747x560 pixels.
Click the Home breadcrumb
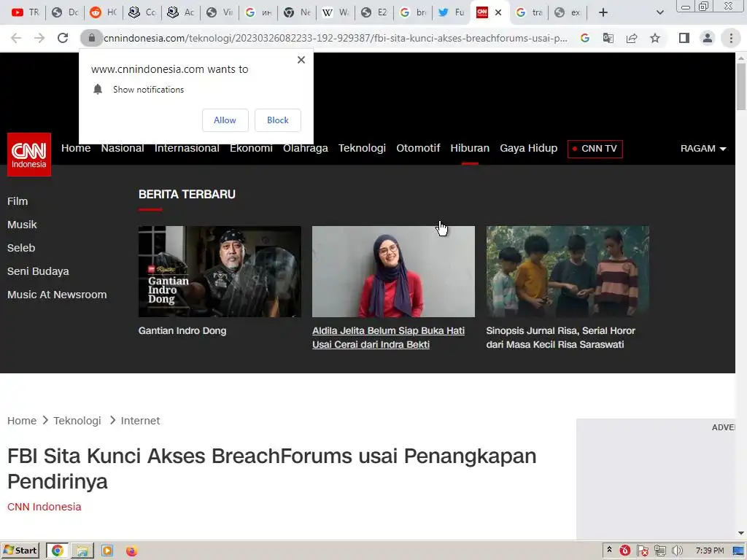click(22, 421)
